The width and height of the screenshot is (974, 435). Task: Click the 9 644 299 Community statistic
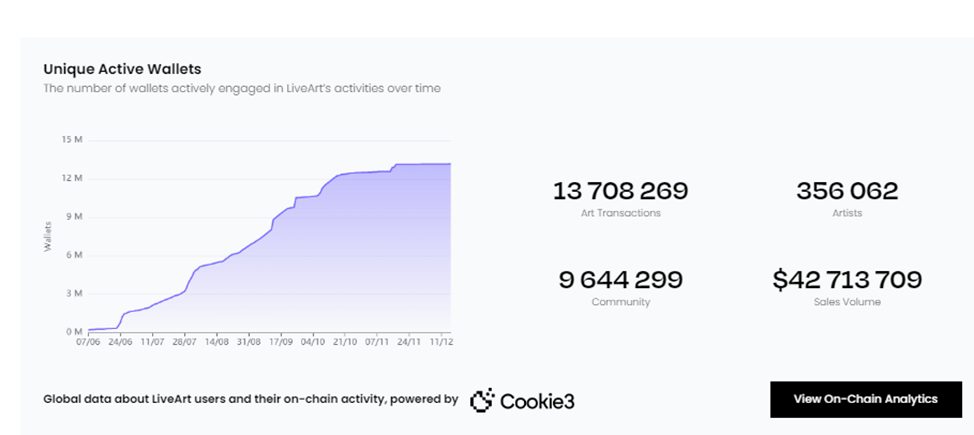click(x=620, y=279)
